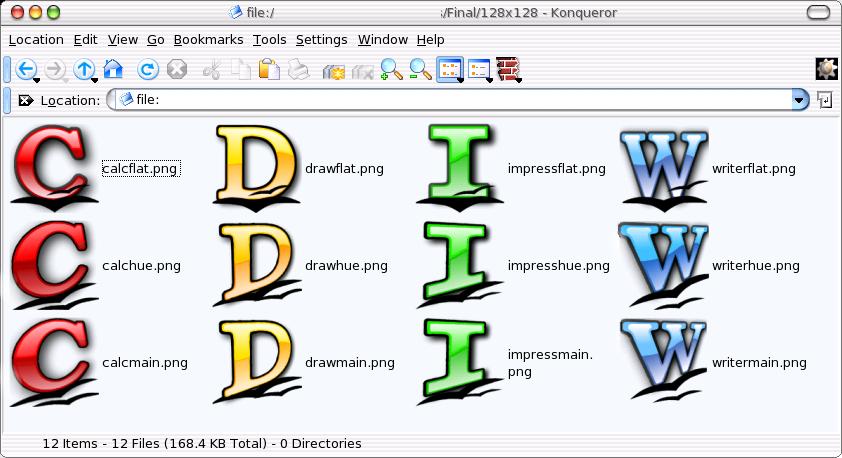Screen dimensions: 842x458
Task: Open the Settings menu
Action: click(x=322, y=40)
